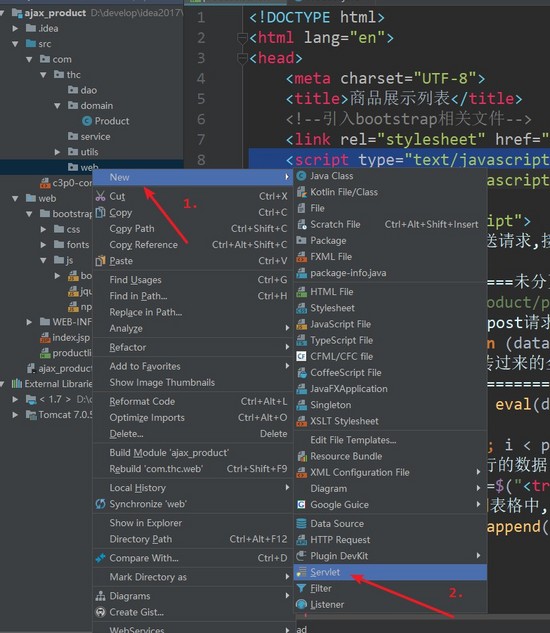550x633 pixels.
Task: Click the title tag line in editor
Action: click(x=404, y=99)
